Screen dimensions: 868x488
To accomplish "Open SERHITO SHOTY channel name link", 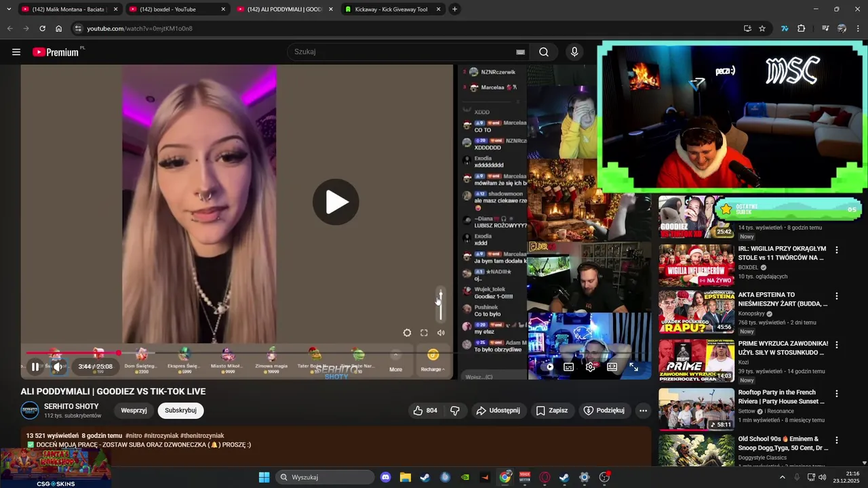I will pyautogui.click(x=71, y=407).
